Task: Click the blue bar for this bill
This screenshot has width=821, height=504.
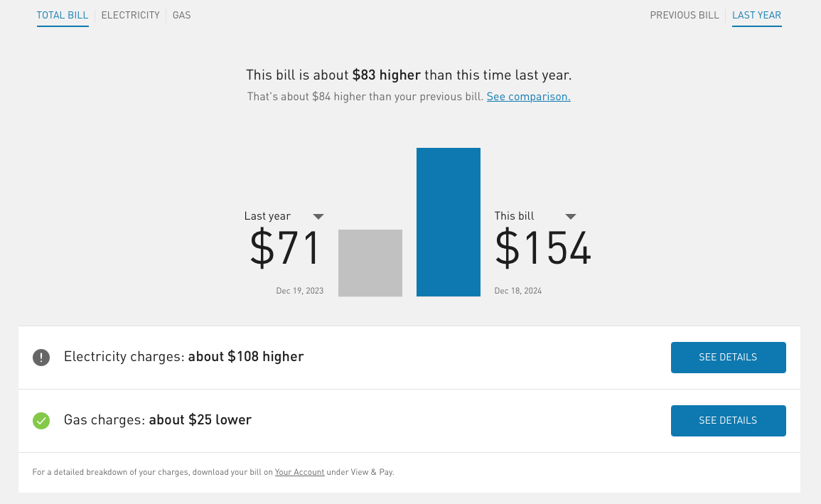Action: (448, 222)
